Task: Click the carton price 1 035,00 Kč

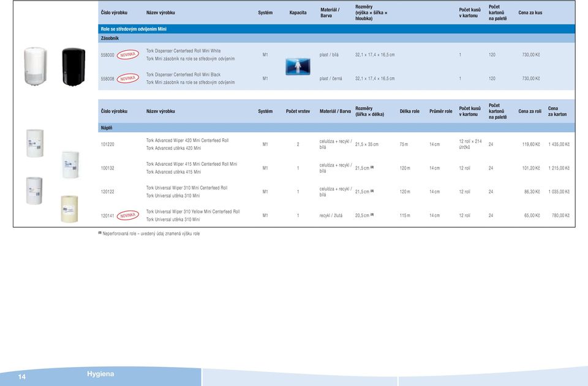Action: coord(559,191)
